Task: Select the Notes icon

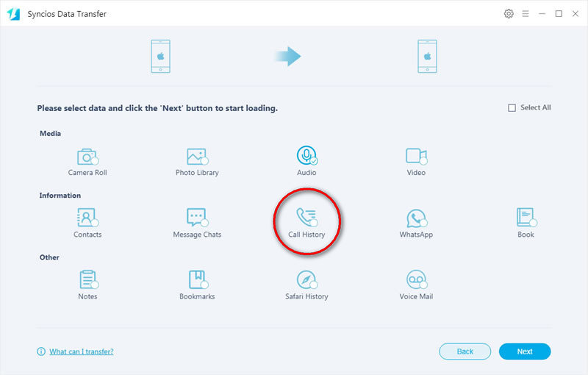Action: click(x=88, y=279)
